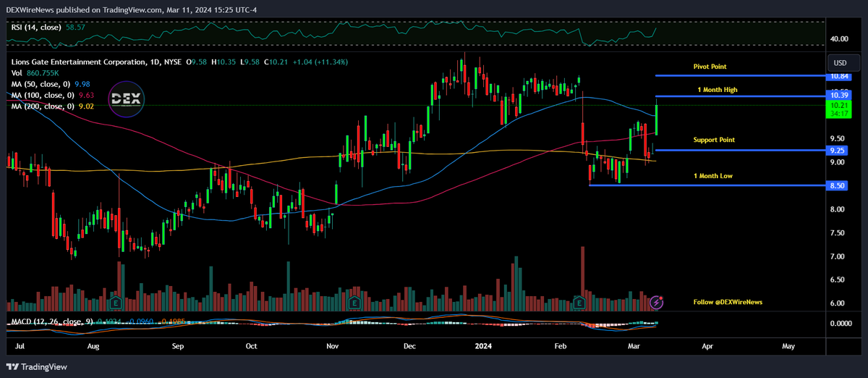
Task: Click the Pivot Point blue horizontal line
Action: 741,75
